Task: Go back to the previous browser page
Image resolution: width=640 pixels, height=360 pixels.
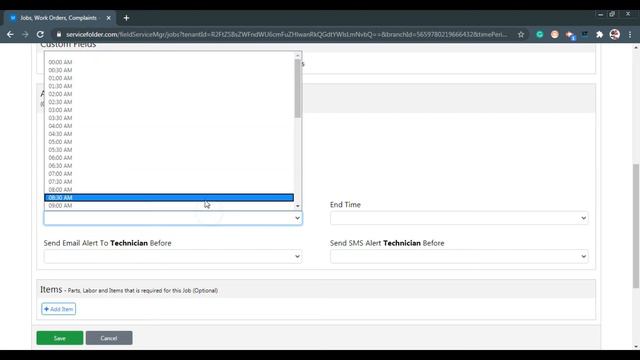Action: pos(10,35)
